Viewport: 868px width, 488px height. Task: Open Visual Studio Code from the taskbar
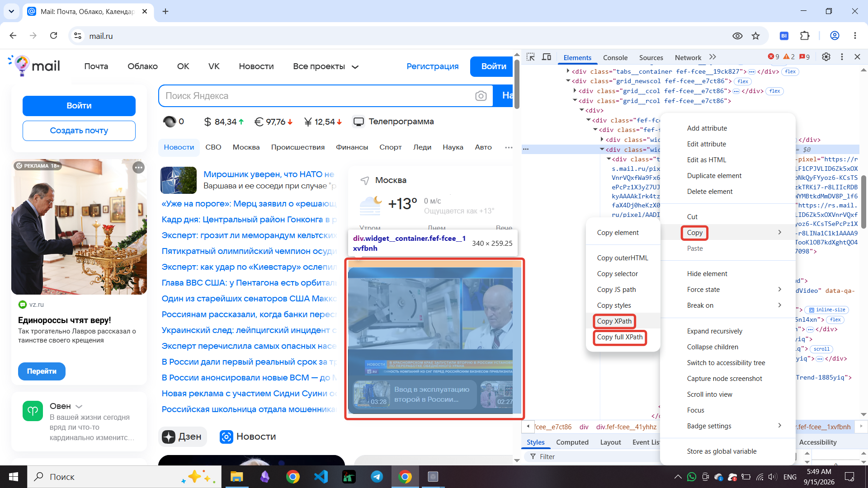click(x=321, y=477)
